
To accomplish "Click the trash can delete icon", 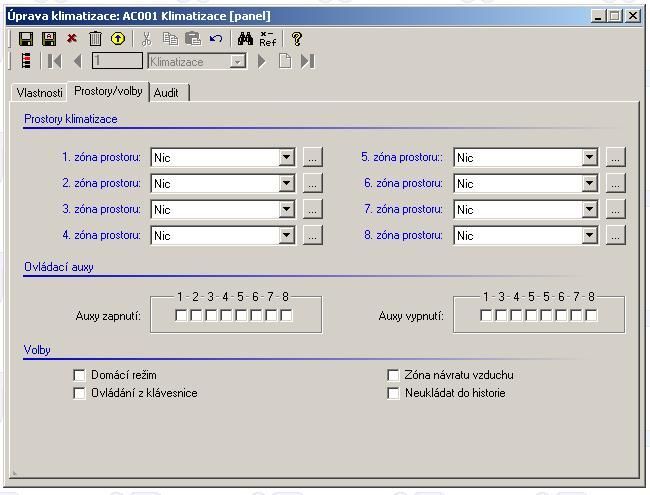I will click(95, 39).
